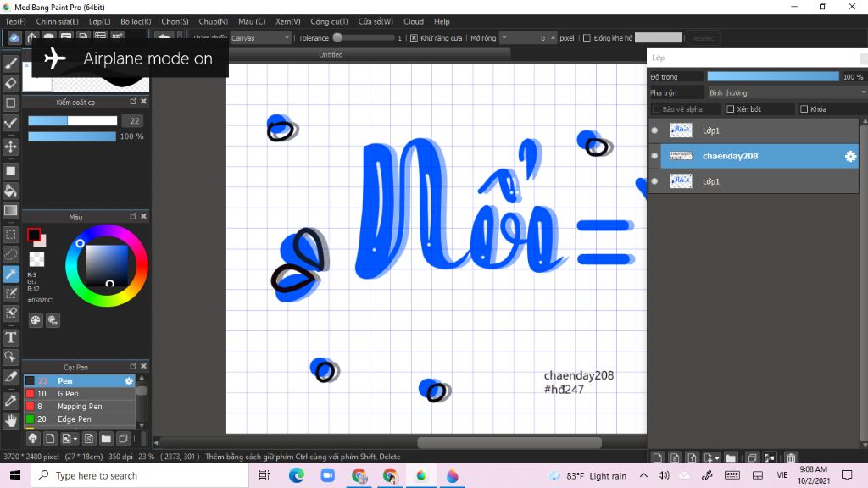Open the Bình thường blend mode dropdown
Viewport: 868px width, 488px height.
(x=786, y=92)
